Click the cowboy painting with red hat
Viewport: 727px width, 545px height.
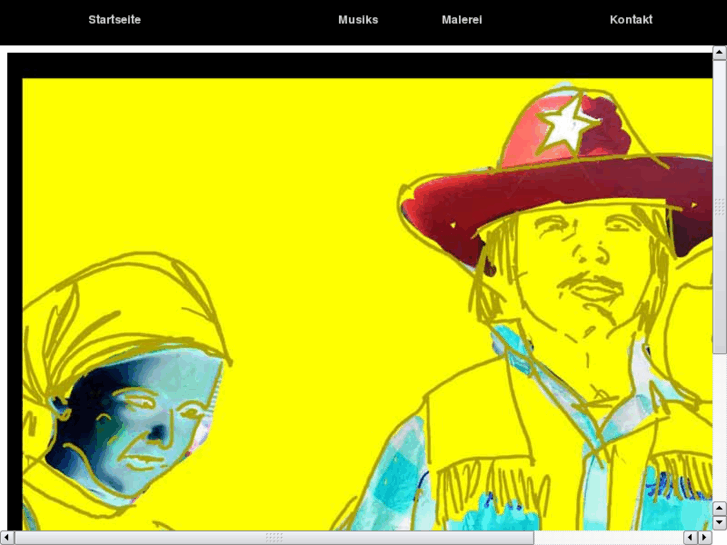click(367, 304)
